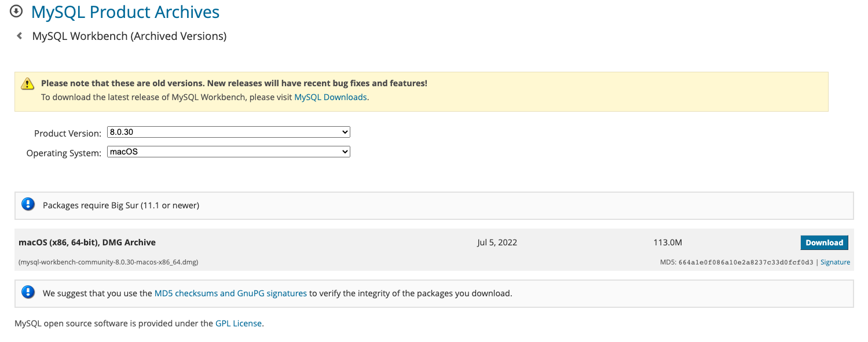Click the blue info icon beside checksum suggestion
Screen dimensions: 868x342
(28, 292)
